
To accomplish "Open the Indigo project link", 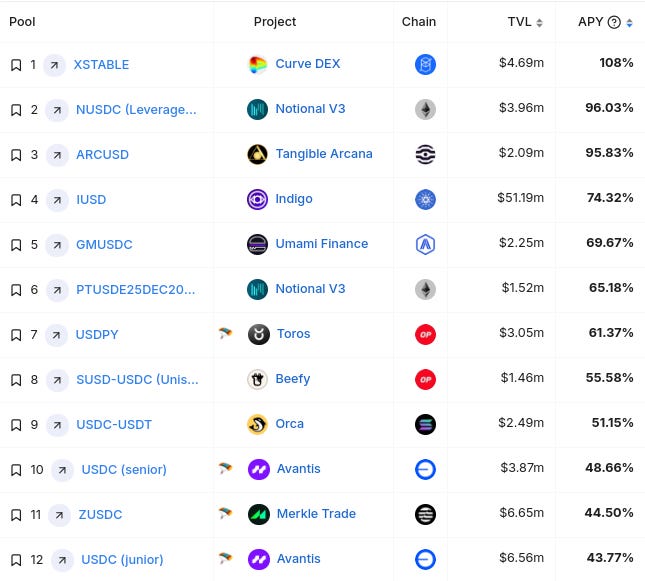I will click(294, 199).
